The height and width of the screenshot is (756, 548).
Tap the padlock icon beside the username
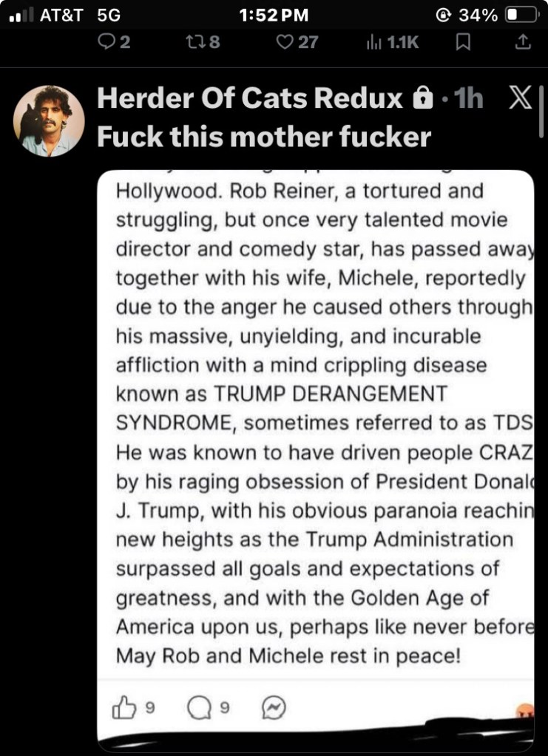[422, 99]
